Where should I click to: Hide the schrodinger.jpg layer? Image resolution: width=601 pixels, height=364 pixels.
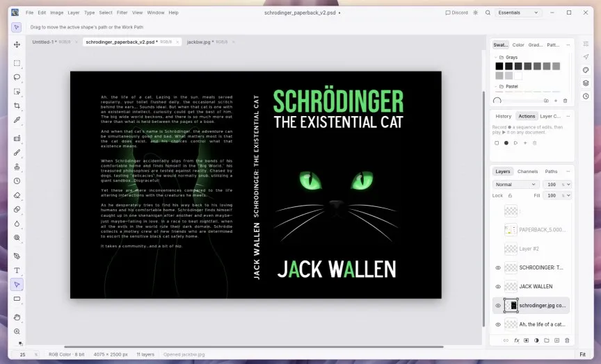click(x=498, y=306)
